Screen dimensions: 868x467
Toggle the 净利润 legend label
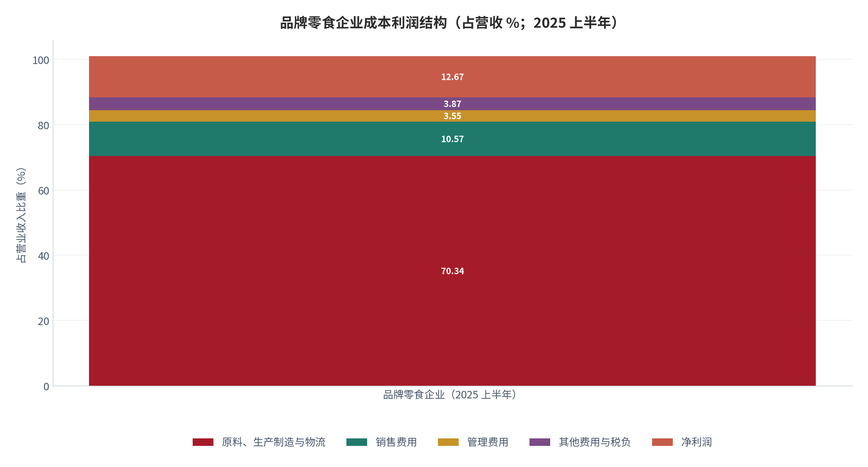click(697, 442)
